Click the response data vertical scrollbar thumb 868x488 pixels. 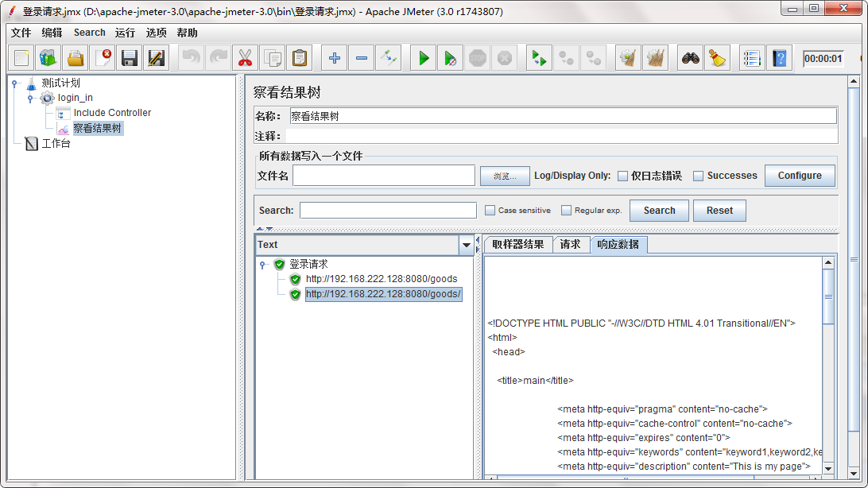pos(828,296)
